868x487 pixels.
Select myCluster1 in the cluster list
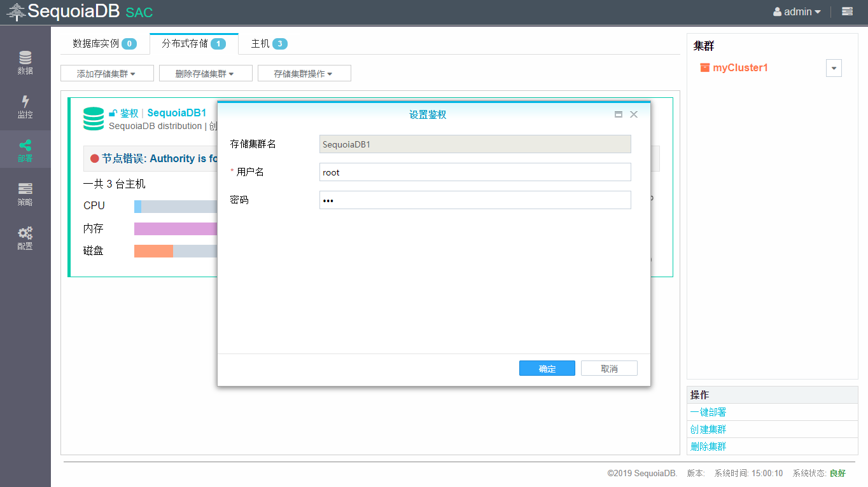(740, 67)
